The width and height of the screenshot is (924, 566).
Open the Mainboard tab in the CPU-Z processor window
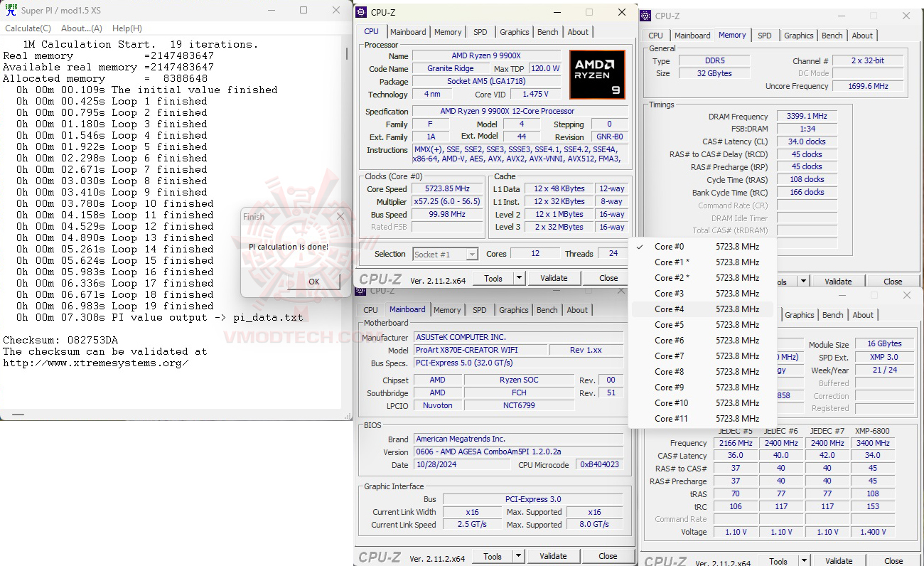408,32
